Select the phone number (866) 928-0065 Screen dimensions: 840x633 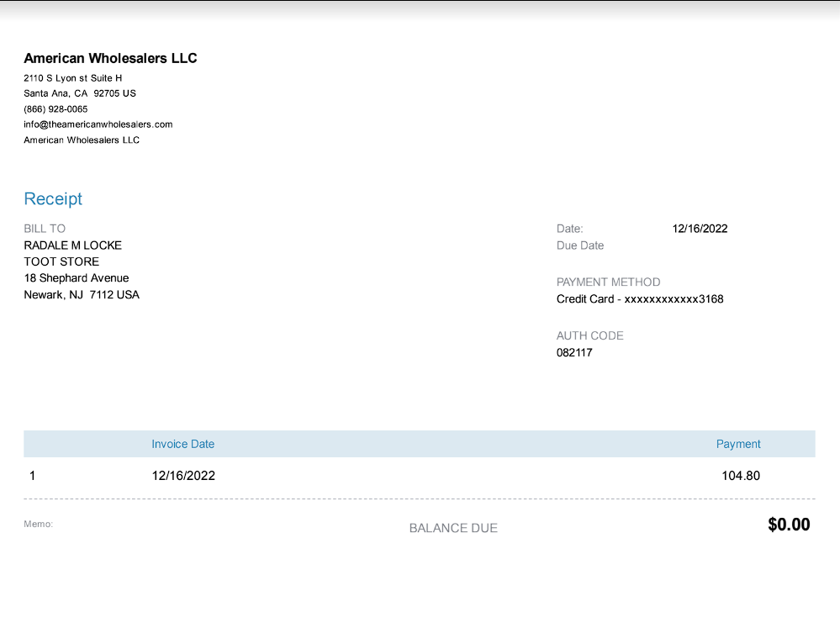(55, 108)
